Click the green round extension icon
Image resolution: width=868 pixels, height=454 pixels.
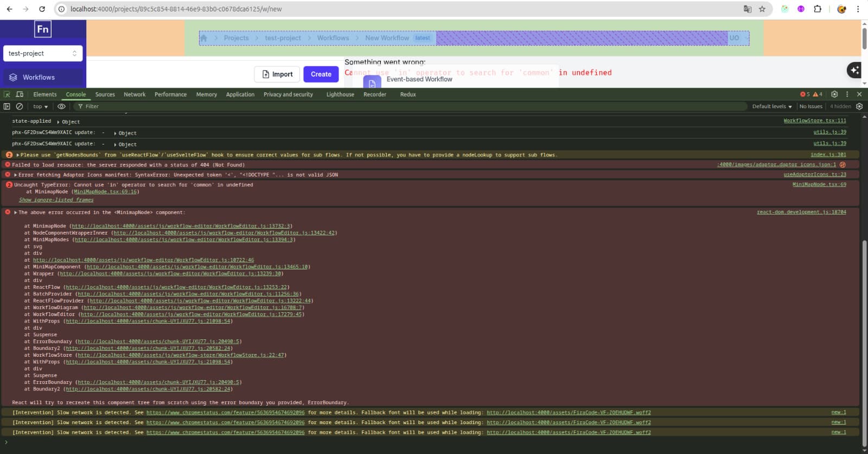pyautogui.click(x=784, y=9)
